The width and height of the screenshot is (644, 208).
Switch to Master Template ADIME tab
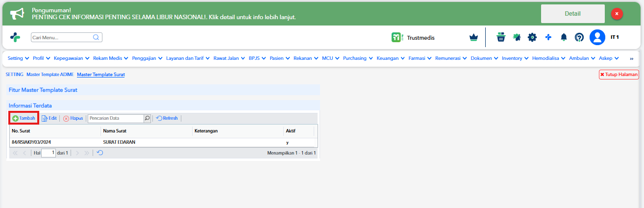pos(50,75)
